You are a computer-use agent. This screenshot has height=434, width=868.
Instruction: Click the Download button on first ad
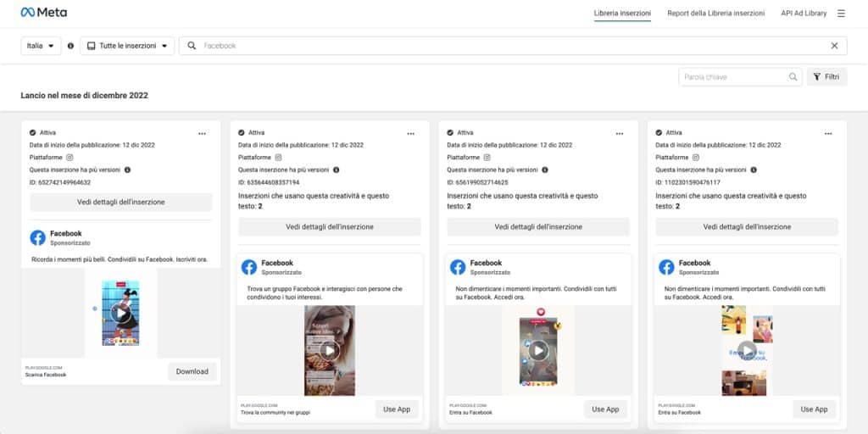(x=192, y=371)
